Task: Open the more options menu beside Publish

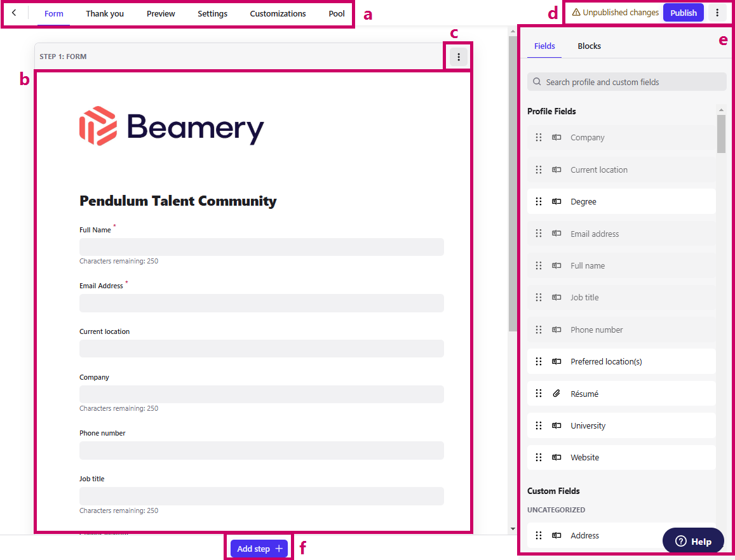Action: point(717,13)
